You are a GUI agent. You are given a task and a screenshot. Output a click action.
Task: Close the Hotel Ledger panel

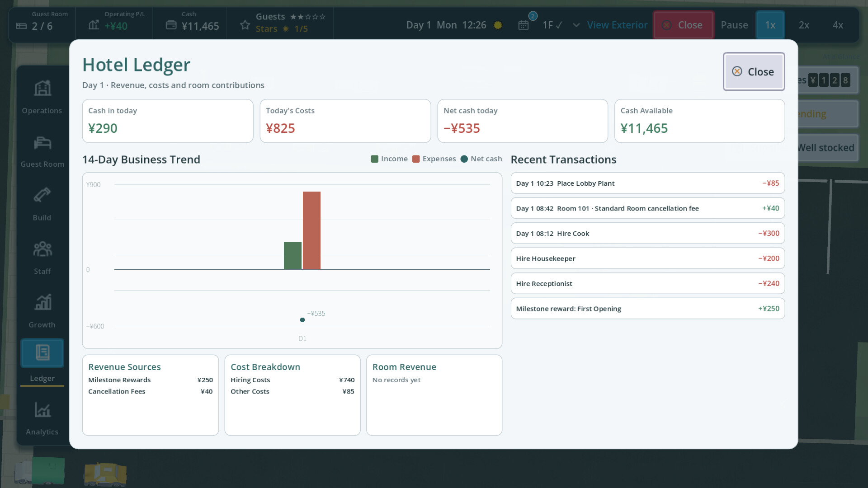[x=754, y=71]
